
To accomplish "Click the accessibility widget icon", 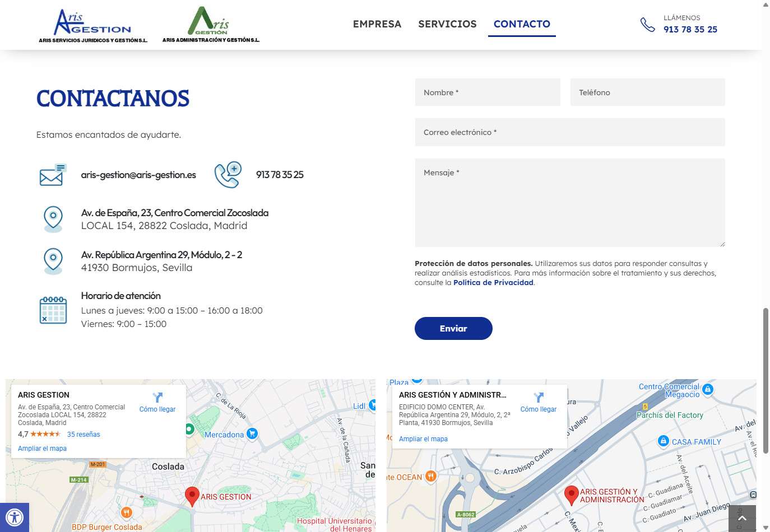I will pyautogui.click(x=14, y=517).
